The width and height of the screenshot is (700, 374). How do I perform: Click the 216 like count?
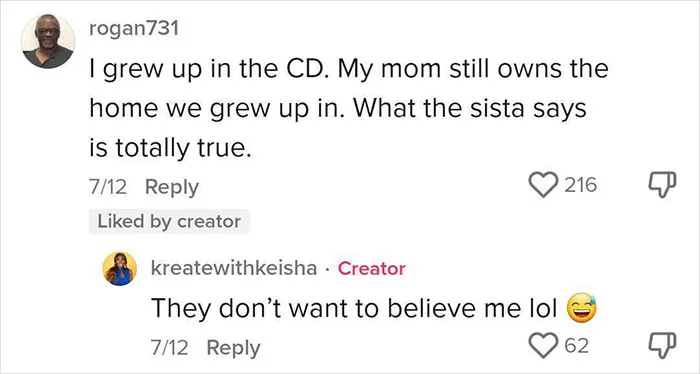580,185
